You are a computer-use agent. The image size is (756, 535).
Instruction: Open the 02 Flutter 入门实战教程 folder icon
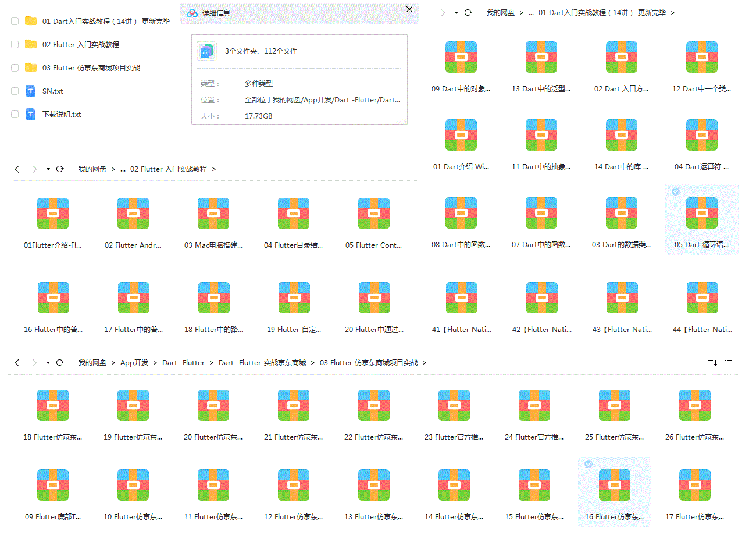click(31, 44)
